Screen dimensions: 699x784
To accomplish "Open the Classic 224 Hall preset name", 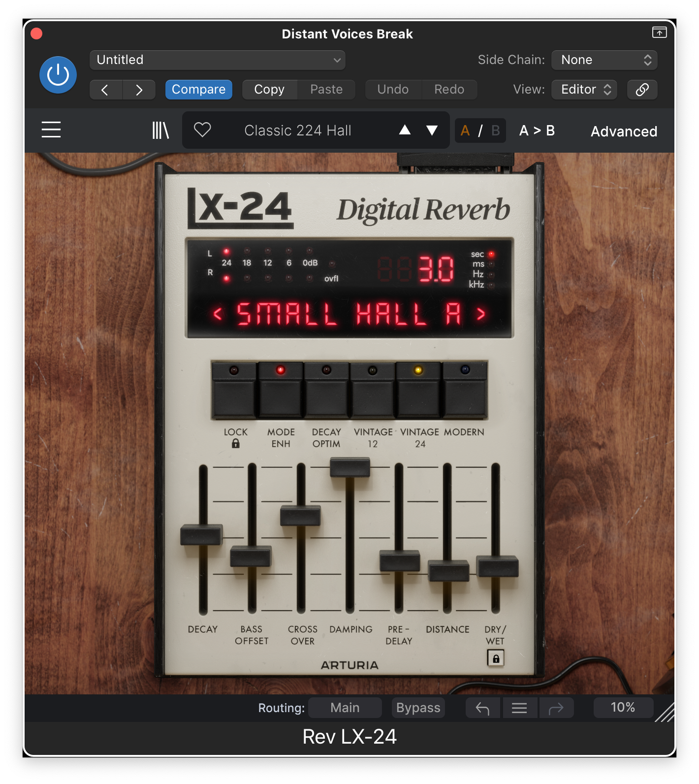I will [x=298, y=131].
